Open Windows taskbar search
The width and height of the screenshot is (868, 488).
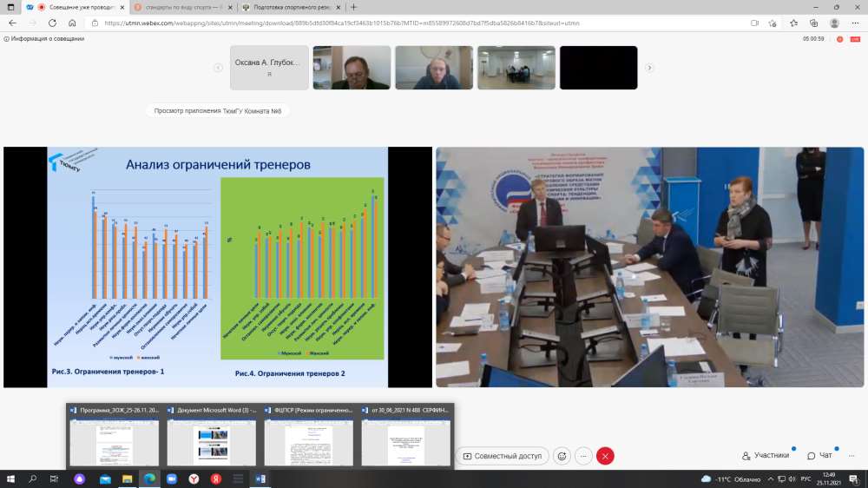(32, 479)
